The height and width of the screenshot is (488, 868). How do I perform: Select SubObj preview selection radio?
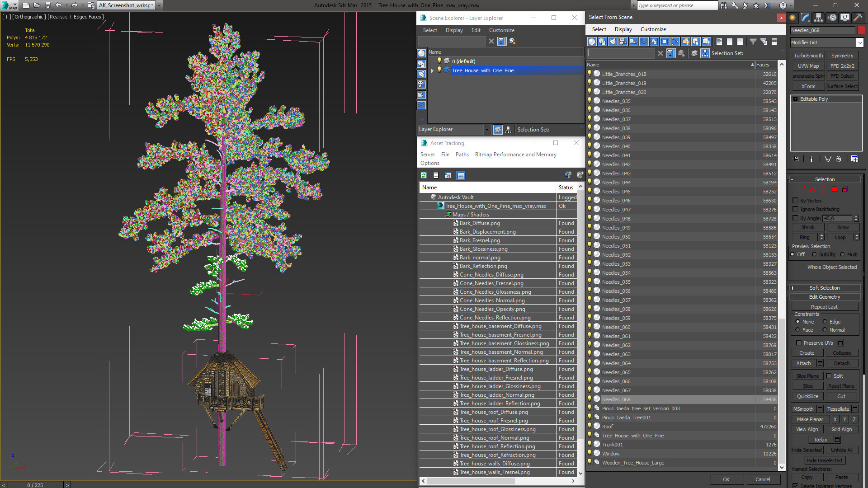coord(815,254)
